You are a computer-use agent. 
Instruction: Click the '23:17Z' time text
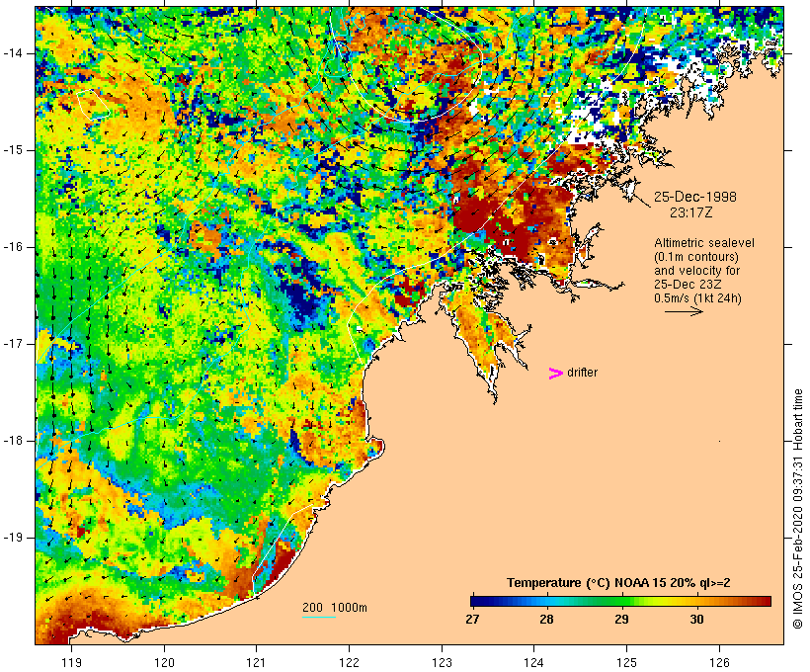click(x=691, y=212)
